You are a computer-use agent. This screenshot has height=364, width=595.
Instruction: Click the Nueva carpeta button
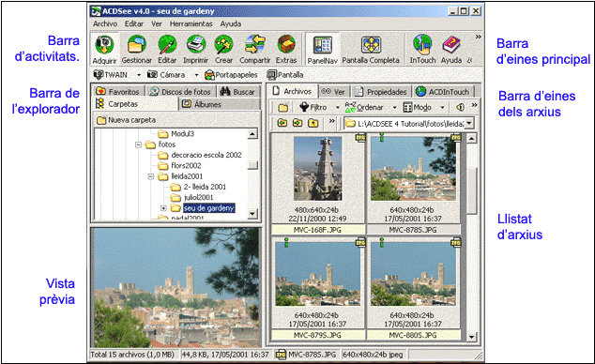[x=127, y=120]
